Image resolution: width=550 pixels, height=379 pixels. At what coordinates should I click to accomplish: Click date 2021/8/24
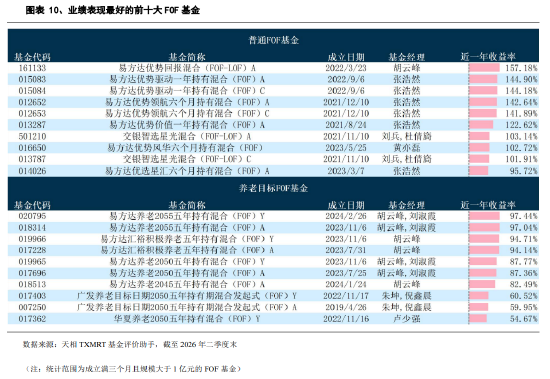point(346,125)
